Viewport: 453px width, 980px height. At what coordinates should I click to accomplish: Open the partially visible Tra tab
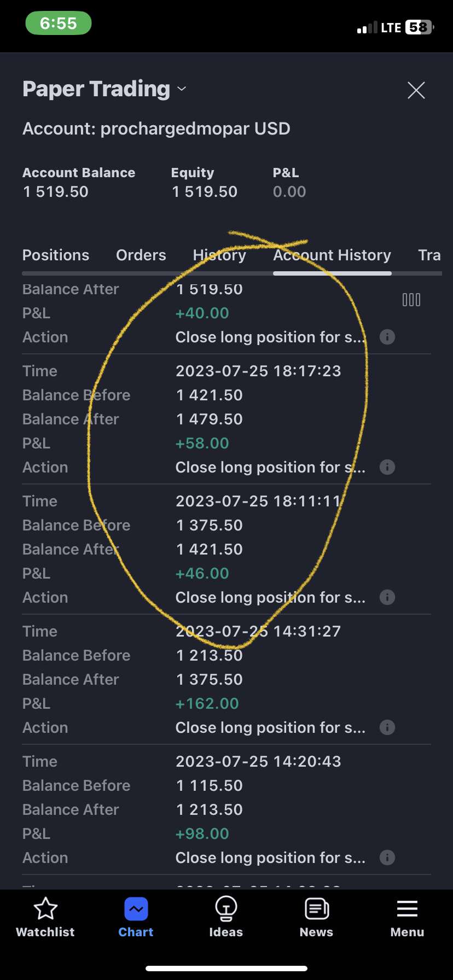click(429, 255)
